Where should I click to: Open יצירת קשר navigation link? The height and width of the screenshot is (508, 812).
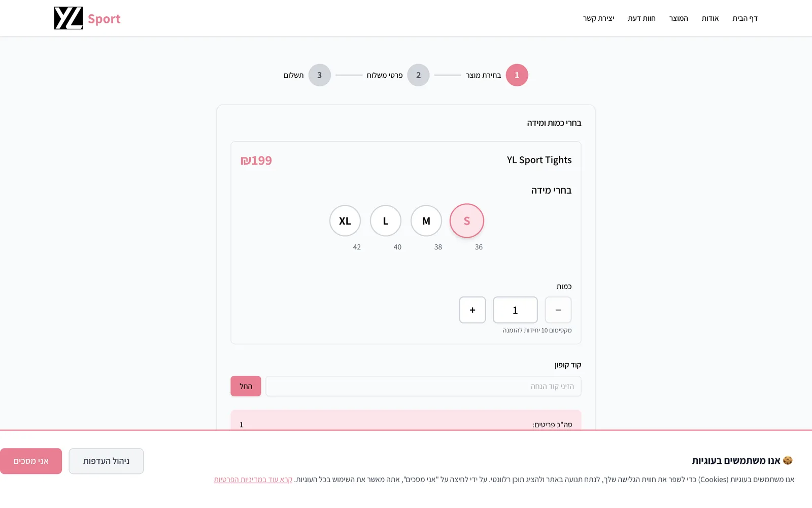[598, 18]
